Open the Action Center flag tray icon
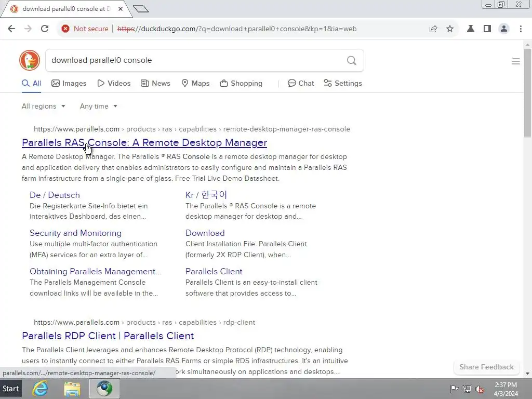The width and height of the screenshot is (532, 399). [x=454, y=389]
